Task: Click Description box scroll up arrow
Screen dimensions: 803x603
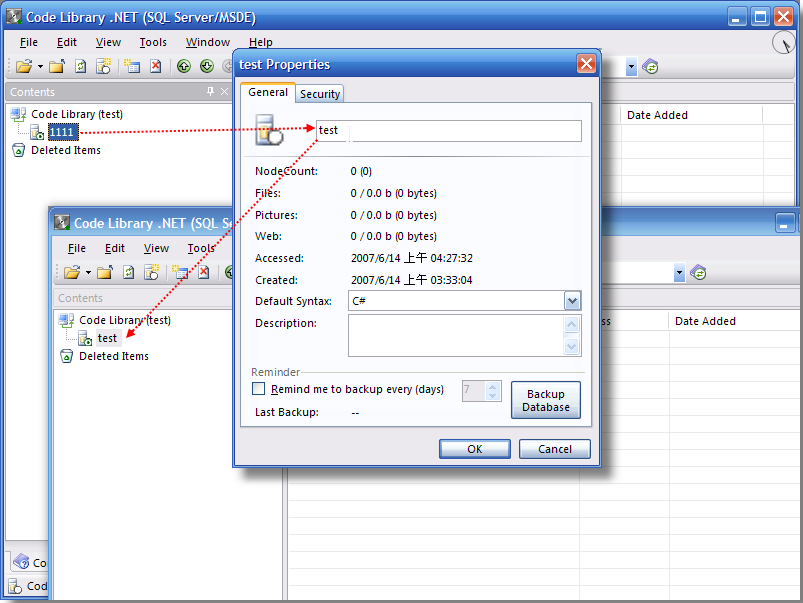Action: [x=572, y=324]
